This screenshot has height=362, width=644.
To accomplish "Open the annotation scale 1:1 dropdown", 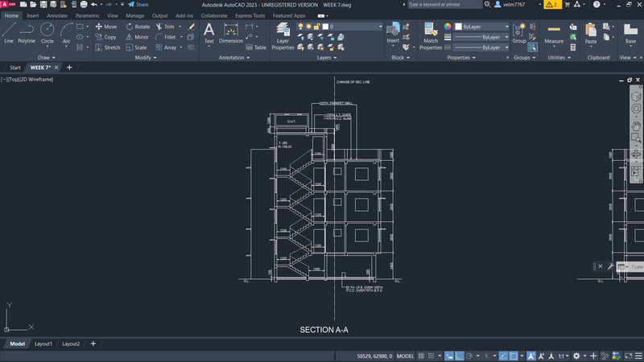I will (563, 356).
